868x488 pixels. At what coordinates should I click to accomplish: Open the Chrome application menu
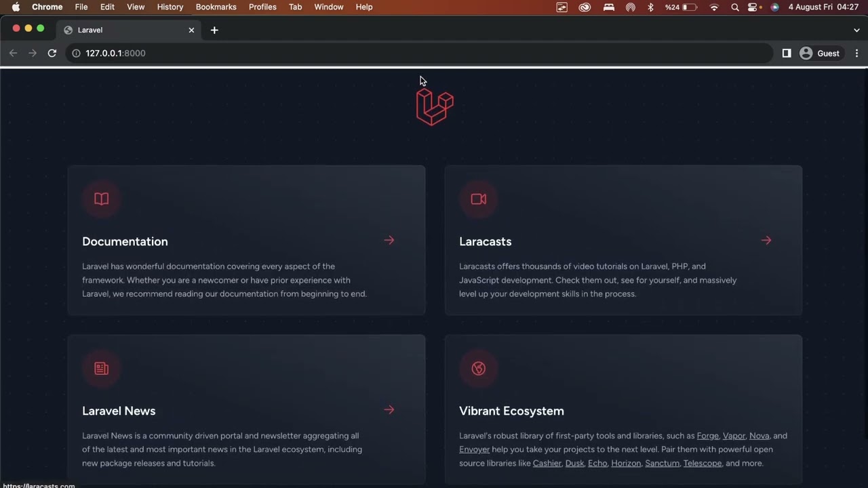[47, 7]
